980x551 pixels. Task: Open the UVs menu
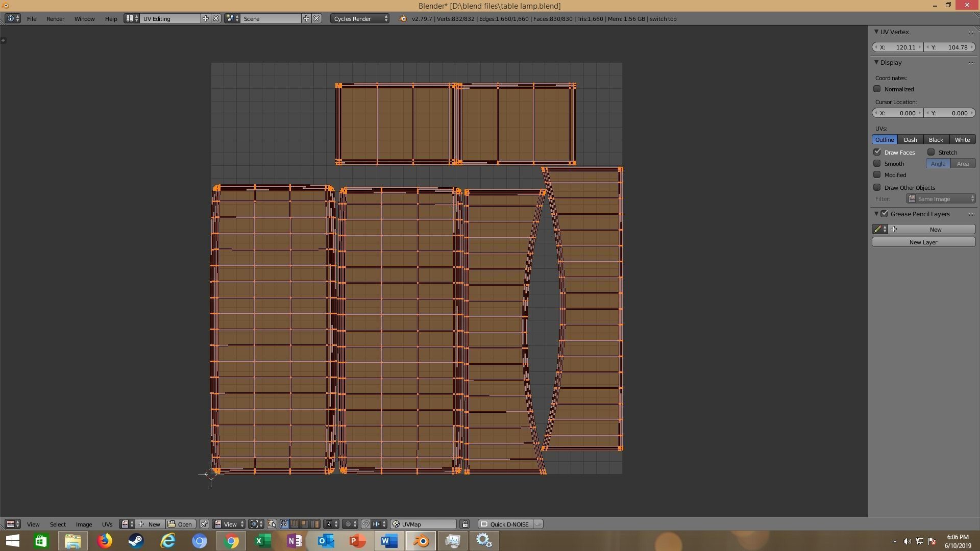[107, 524]
